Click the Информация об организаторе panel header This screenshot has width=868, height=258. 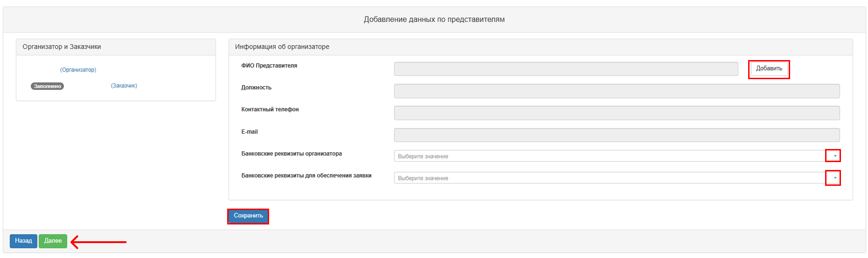tap(541, 47)
